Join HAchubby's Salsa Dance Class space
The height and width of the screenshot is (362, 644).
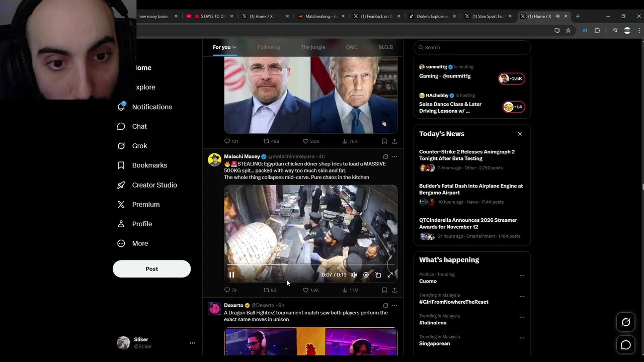[513, 107]
